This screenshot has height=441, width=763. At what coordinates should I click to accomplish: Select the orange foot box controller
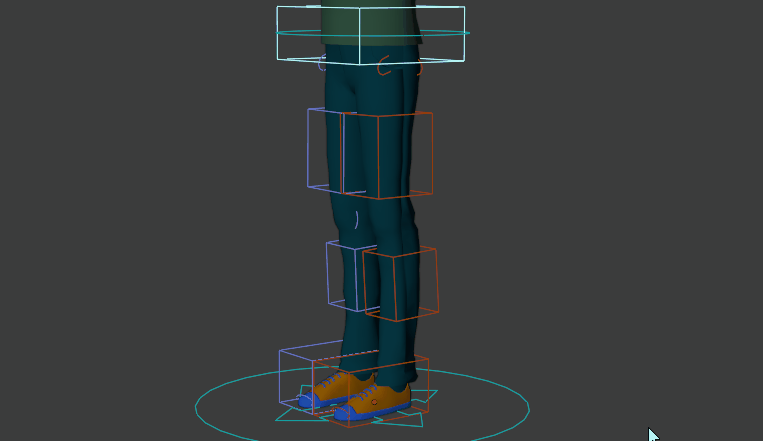tap(370, 391)
